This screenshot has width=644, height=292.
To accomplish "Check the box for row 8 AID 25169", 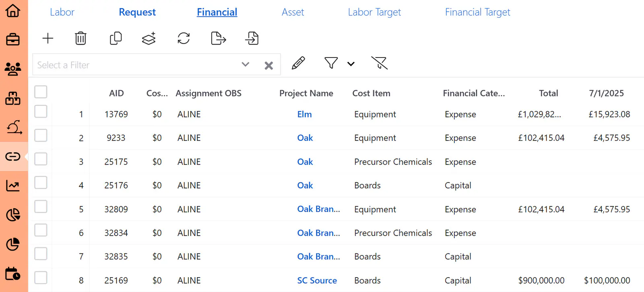I will click(41, 278).
